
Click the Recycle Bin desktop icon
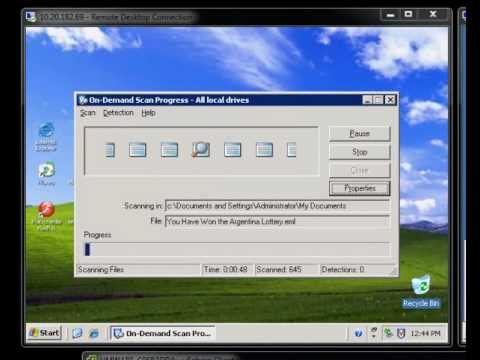coord(421,292)
